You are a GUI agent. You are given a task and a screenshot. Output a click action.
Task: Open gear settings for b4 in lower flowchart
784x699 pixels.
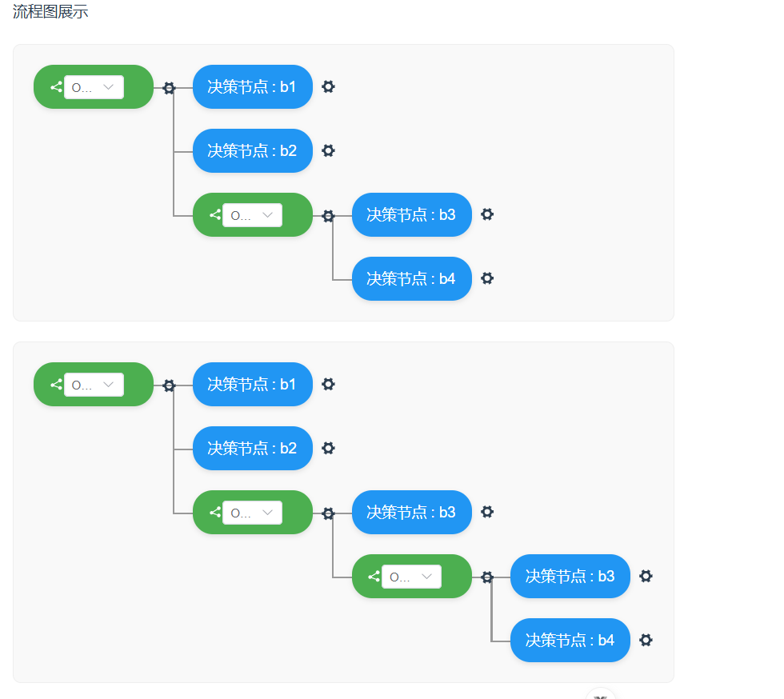[646, 640]
